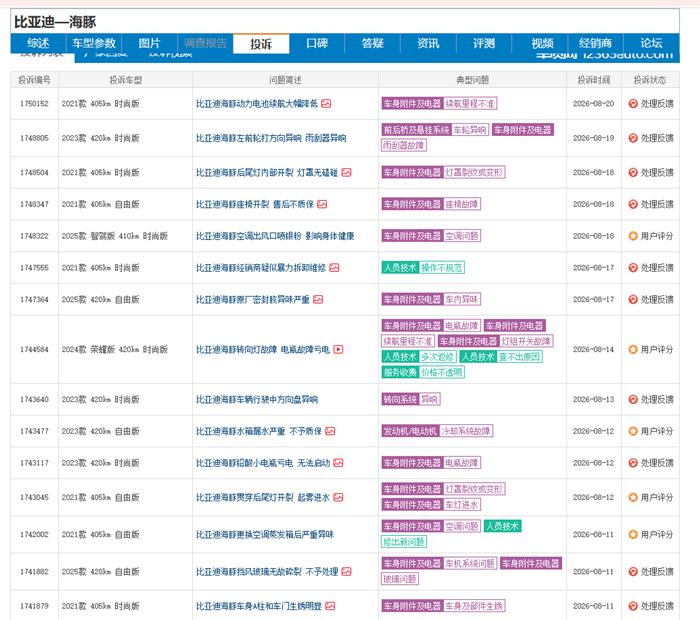Click complaint number 1750152
700x620 pixels.
(34, 104)
